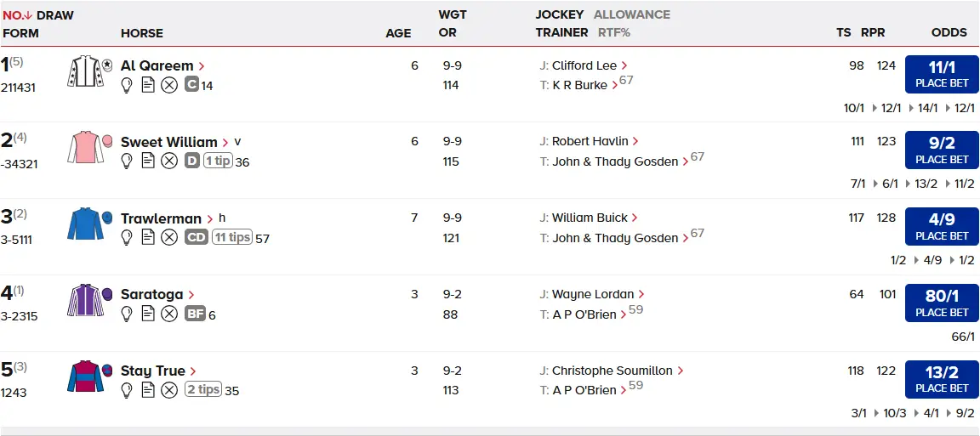Expand the chevron next to Sweet William
This screenshot has width=980, height=436.
coord(225,143)
